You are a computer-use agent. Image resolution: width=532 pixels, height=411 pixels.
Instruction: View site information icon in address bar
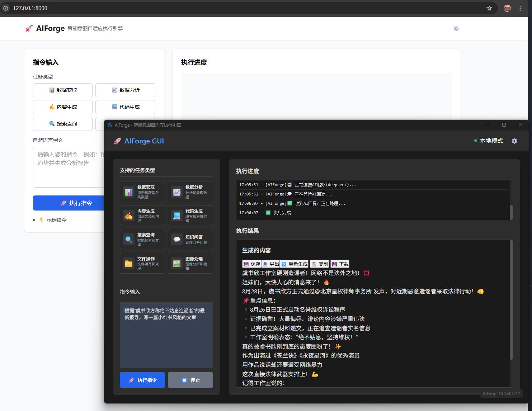[x=6, y=8]
